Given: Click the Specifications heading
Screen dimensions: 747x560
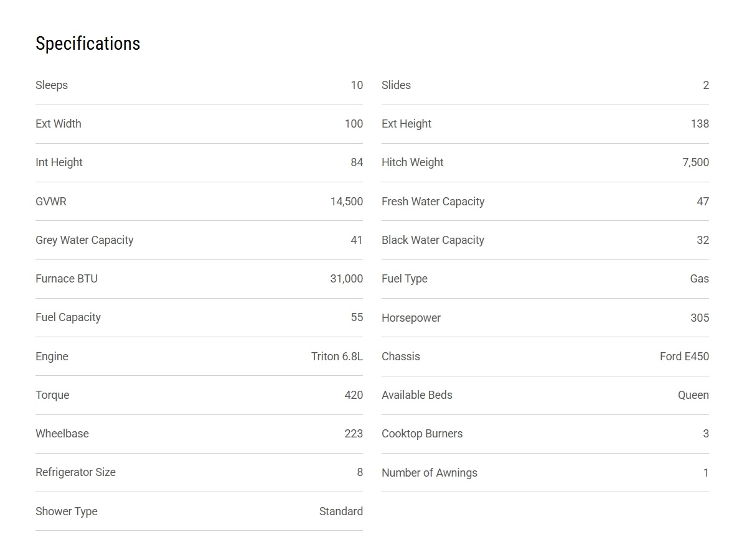Looking at the screenshot, I should click(x=88, y=44).
